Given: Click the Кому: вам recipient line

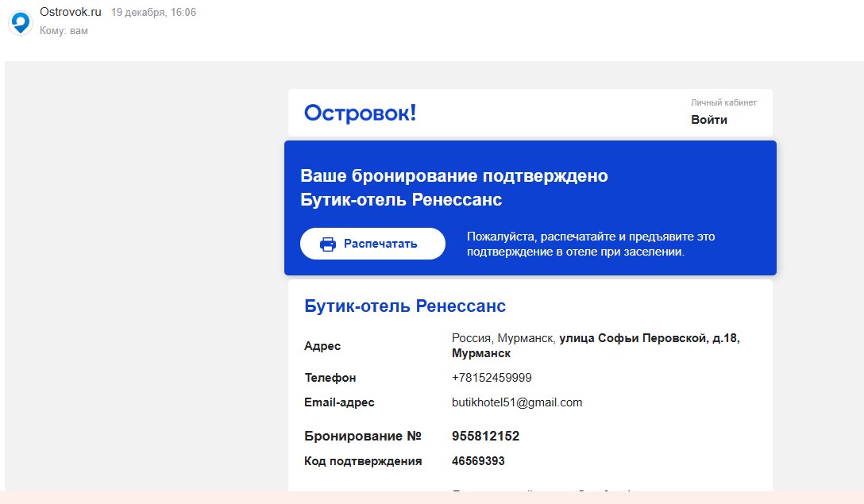Looking at the screenshot, I should (x=64, y=31).
